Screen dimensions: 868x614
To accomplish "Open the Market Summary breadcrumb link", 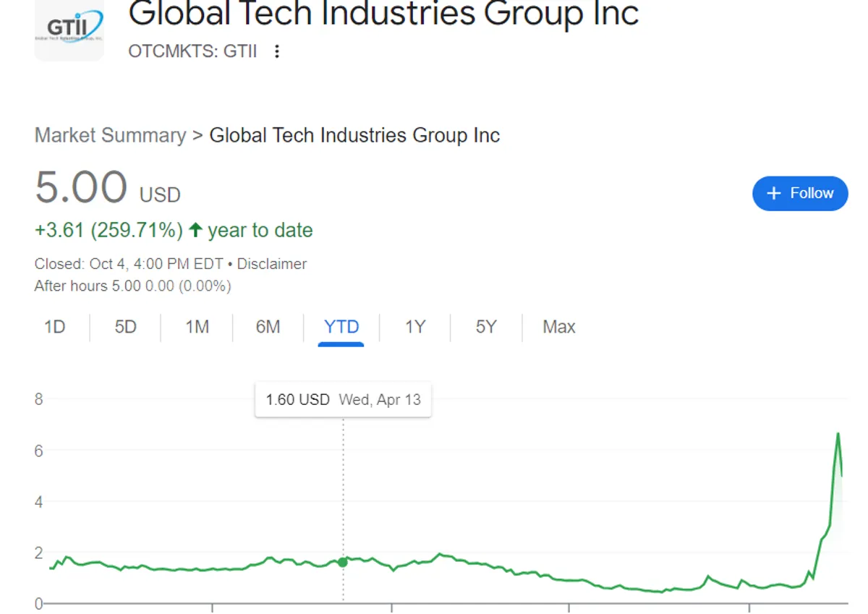I will tap(110, 135).
